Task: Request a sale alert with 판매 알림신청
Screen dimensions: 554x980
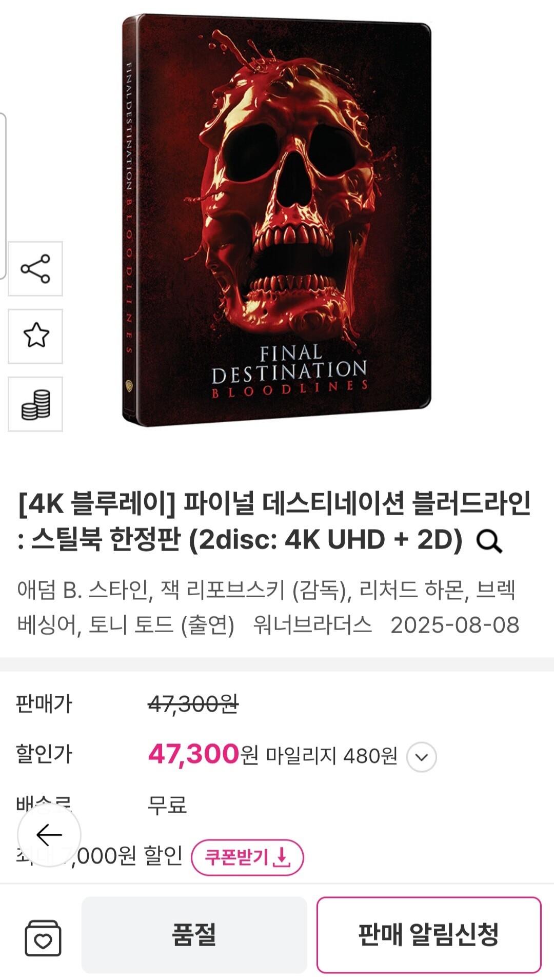Action: (429, 934)
